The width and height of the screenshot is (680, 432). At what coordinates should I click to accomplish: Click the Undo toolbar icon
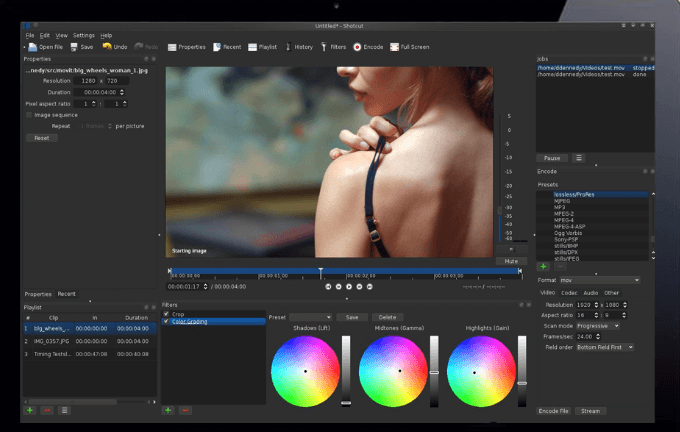point(107,47)
